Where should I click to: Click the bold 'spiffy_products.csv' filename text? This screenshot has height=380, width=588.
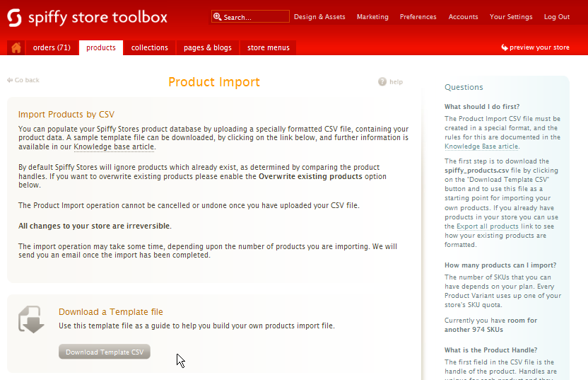[476, 171]
